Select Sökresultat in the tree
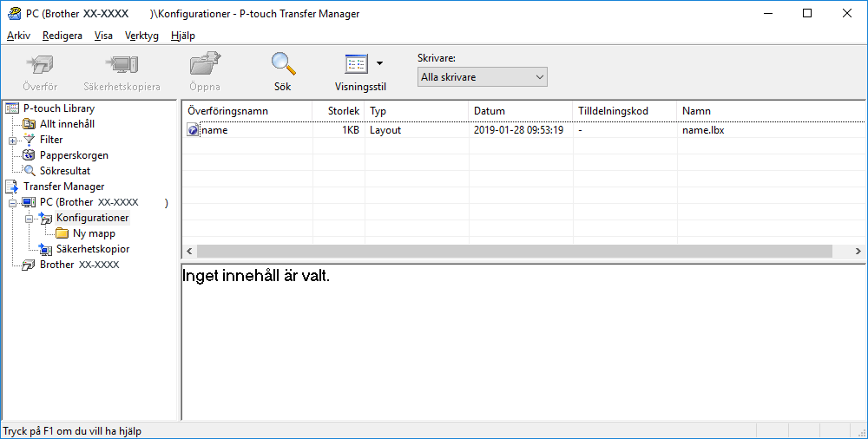The width and height of the screenshot is (868, 439). (x=65, y=171)
